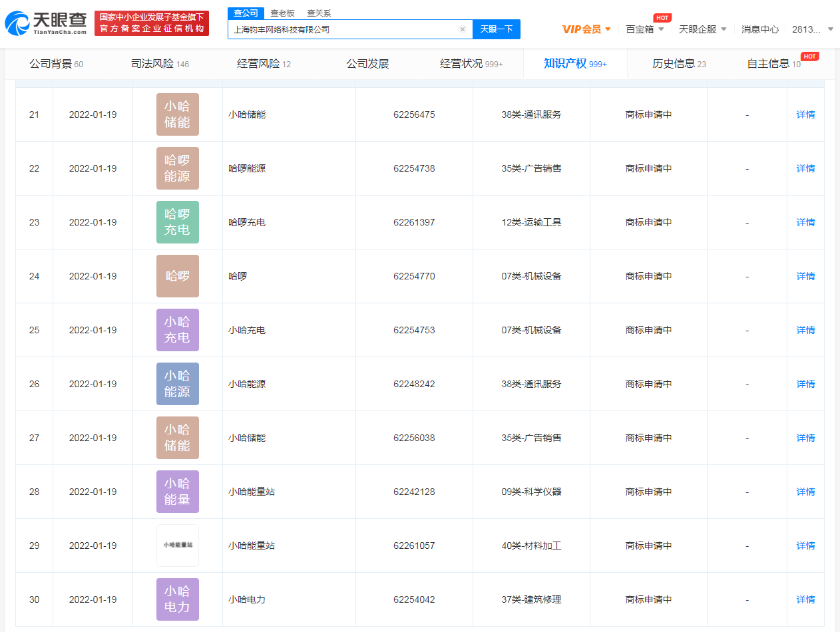This screenshot has width=840, height=632.
Task: Click the 12类-运输工具 category cell
Action: (x=531, y=222)
